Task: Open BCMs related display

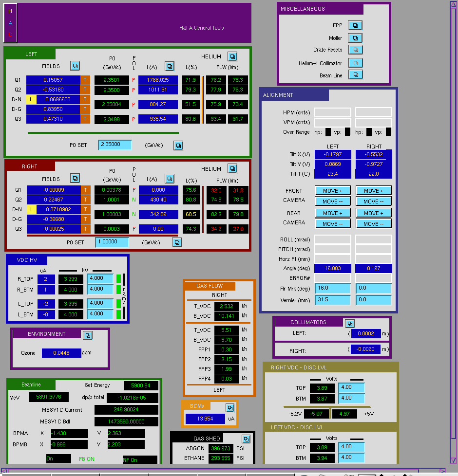Action: pos(230,408)
